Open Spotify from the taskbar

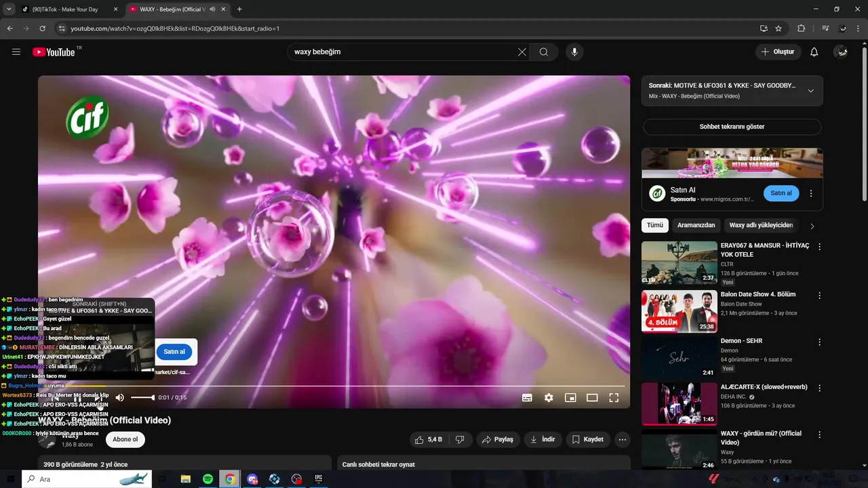(x=208, y=479)
